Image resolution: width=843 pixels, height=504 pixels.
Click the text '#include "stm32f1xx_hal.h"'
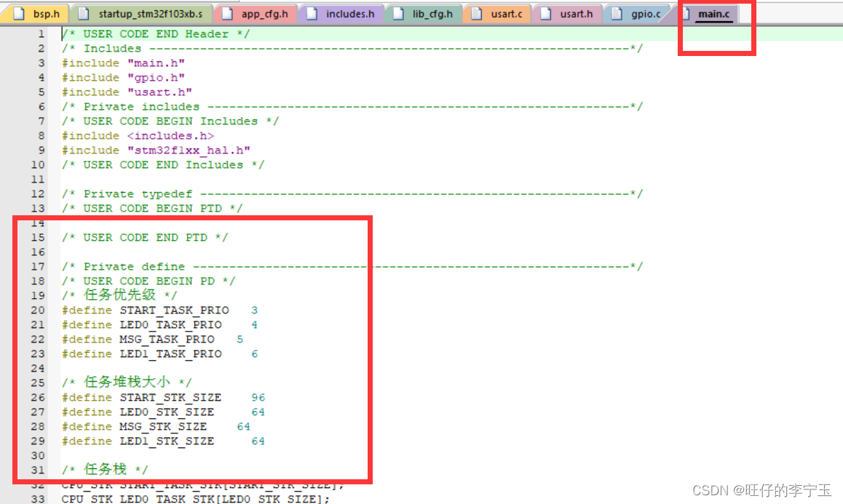156,150
